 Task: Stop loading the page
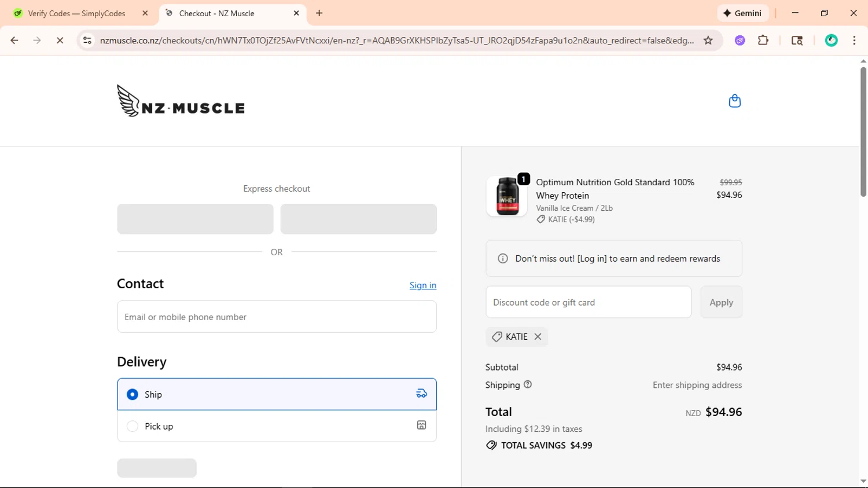[x=60, y=40]
